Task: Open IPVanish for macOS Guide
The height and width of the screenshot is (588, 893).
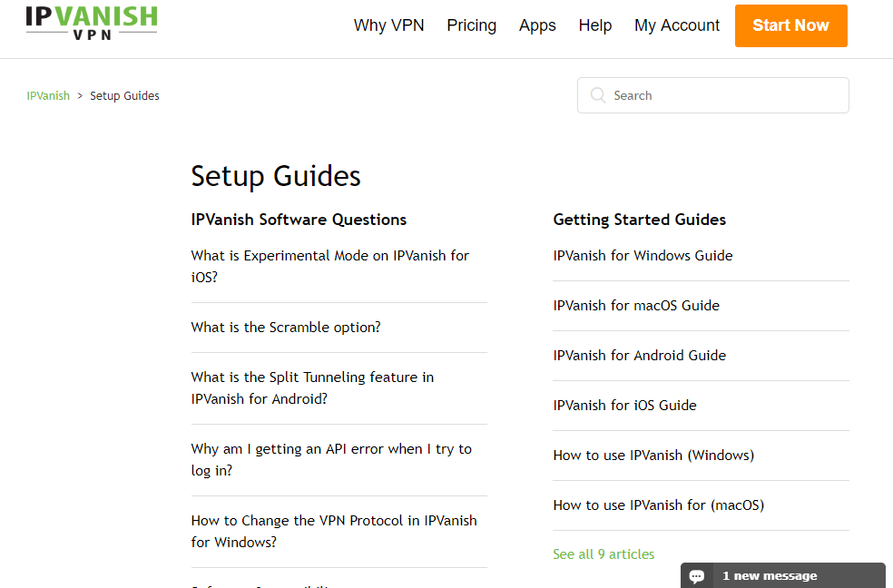Action: (636, 306)
